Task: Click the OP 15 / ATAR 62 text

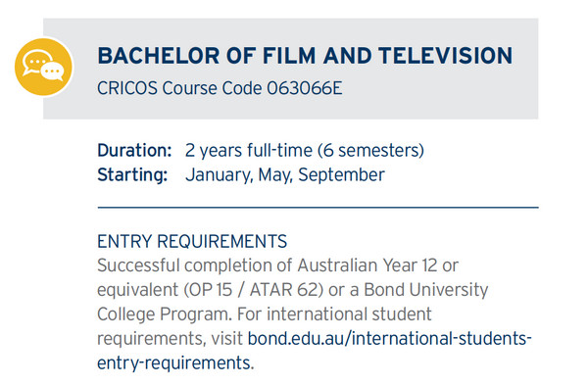Action: [x=254, y=290]
